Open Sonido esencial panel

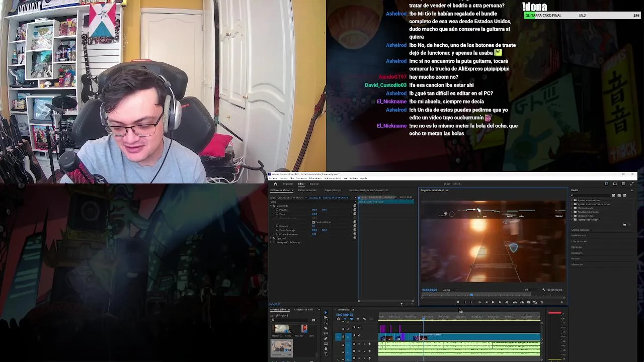[578, 236]
